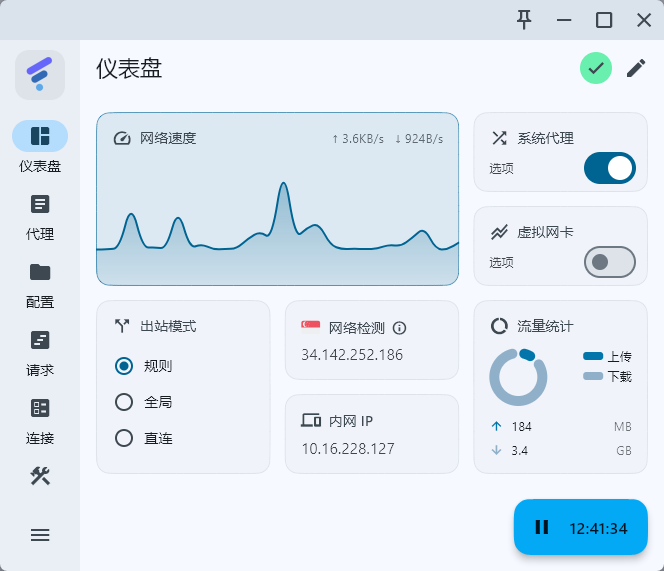Open the tools wrench-and-hammer icon
The height and width of the screenshot is (571, 664).
pos(40,476)
